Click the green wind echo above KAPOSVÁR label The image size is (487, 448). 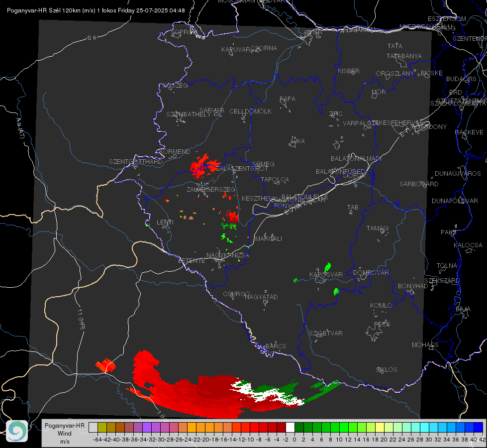click(x=328, y=267)
